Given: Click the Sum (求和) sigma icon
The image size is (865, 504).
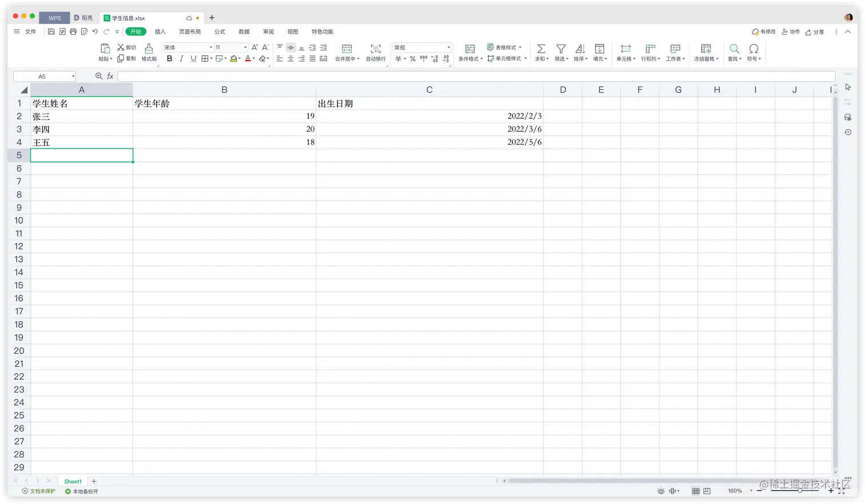Looking at the screenshot, I should click(541, 49).
